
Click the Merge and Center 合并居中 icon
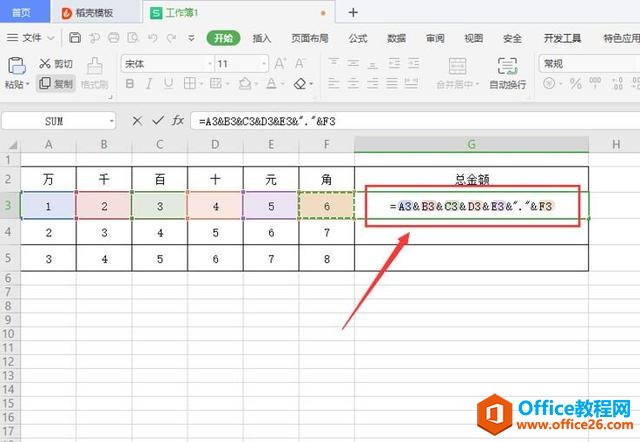click(458, 66)
